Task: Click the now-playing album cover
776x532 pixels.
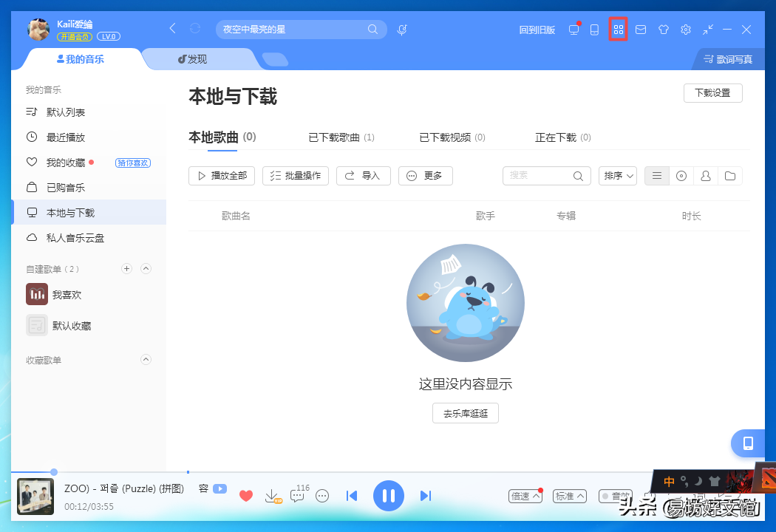Action: (35, 497)
